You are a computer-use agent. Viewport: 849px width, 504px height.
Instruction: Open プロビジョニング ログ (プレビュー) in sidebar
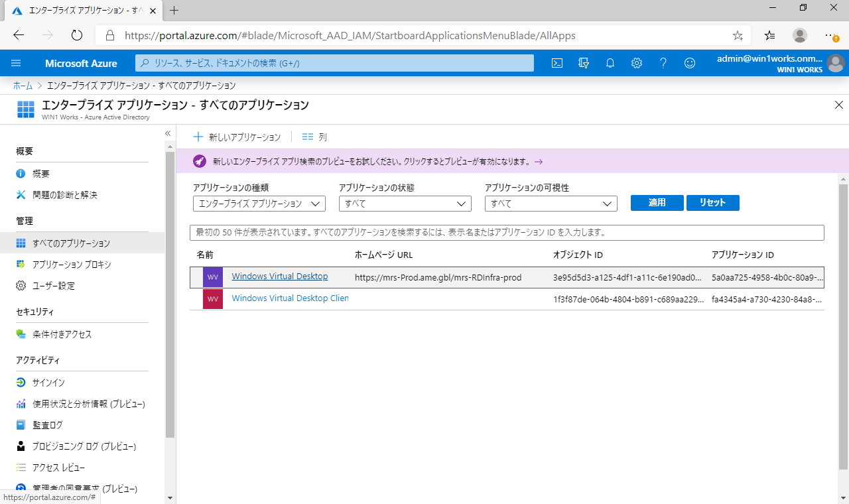(x=84, y=446)
